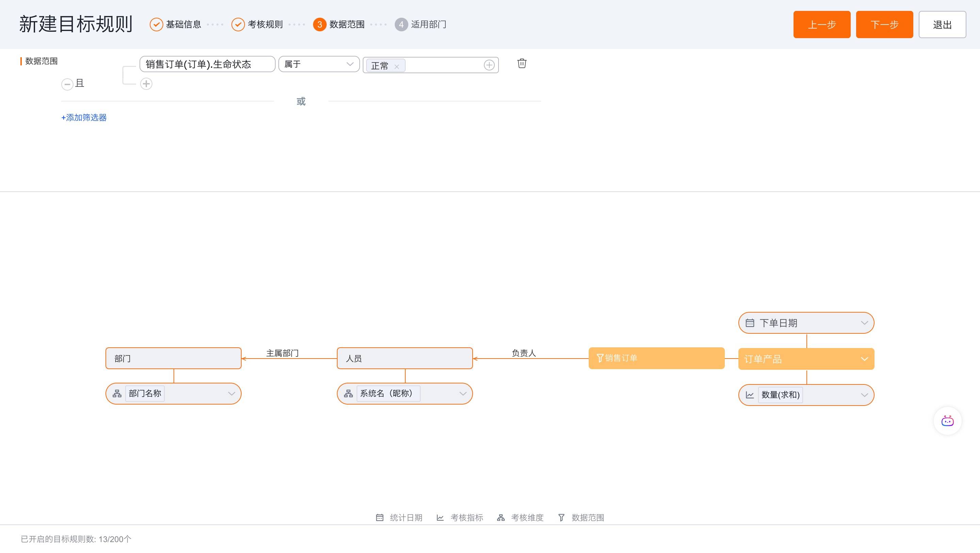Remove the 正常 tag with its x

coord(396,67)
